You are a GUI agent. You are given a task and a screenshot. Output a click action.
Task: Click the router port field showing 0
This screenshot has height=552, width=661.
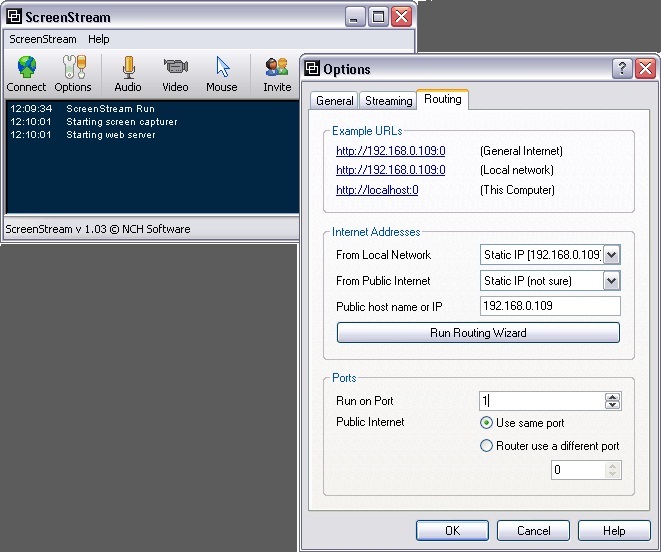click(578, 470)
